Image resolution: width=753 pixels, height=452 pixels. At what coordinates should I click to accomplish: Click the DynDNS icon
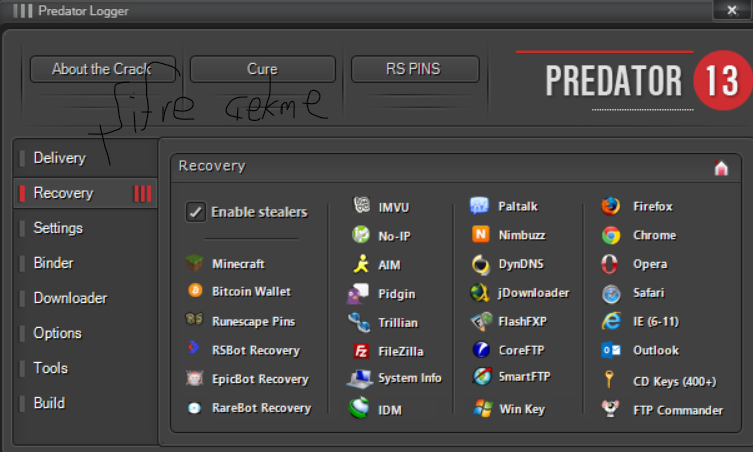480,264
